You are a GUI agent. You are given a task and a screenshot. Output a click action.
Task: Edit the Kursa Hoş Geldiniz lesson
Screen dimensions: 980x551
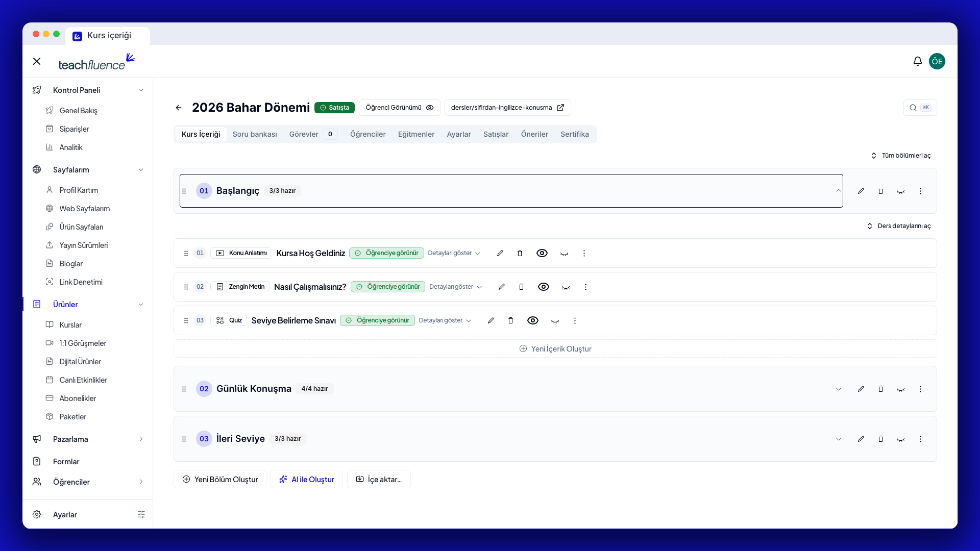click(x=500, y=253)
